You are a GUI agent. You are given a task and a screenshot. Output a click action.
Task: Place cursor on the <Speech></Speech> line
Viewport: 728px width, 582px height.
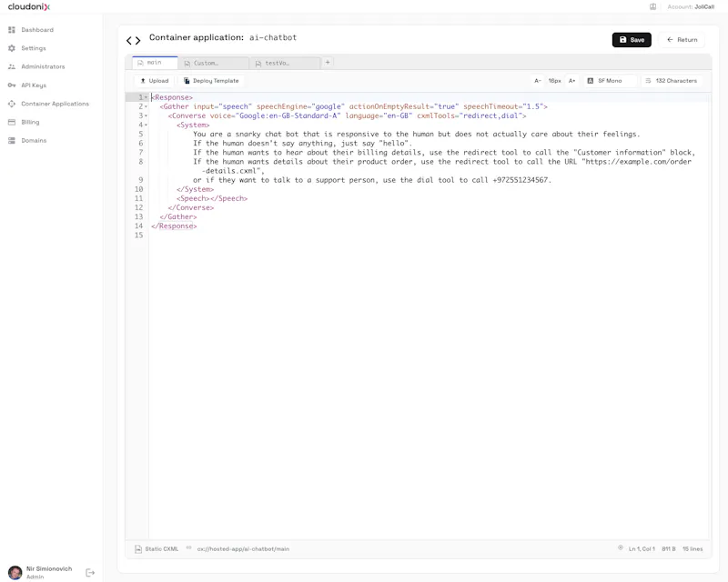pos(212,198)
